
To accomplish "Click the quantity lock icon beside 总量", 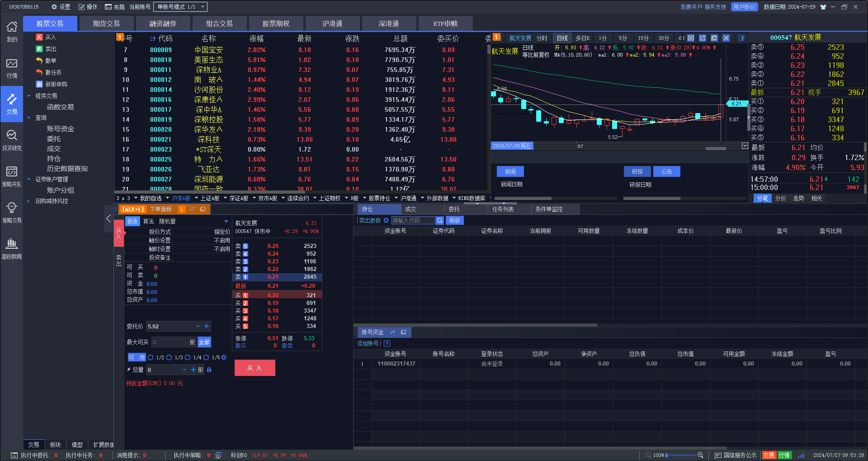I will 209,370.
